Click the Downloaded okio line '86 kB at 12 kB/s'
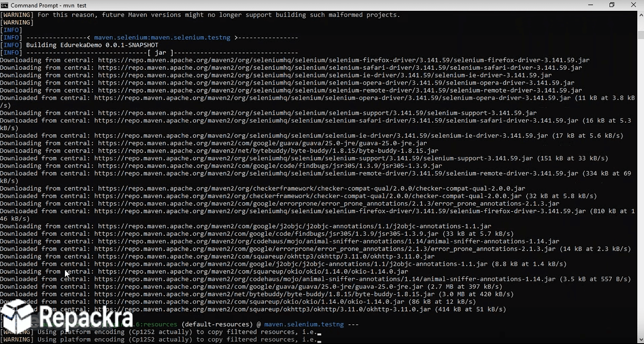The width and height of the screenshot is (644, 344). tap(238, 302)
